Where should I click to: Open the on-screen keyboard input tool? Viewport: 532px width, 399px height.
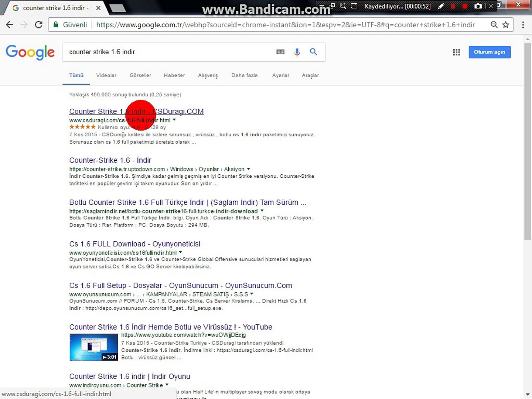[x=280, y=52]
